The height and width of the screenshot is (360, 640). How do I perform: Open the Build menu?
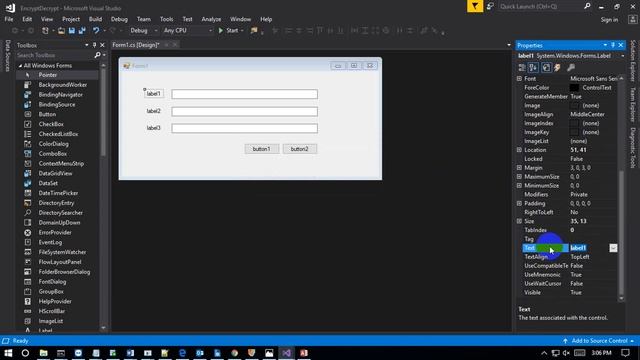point(95,19)
